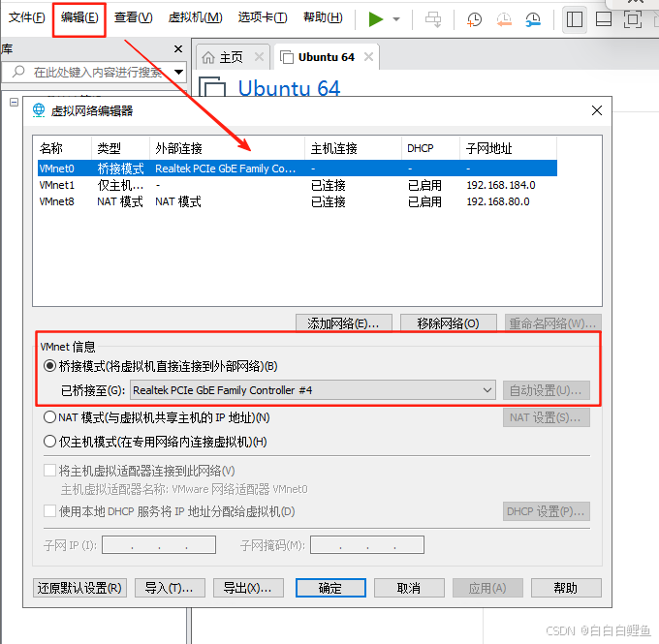Open the library search dropdown arrow
659x644 pixels.
(178, 72)
